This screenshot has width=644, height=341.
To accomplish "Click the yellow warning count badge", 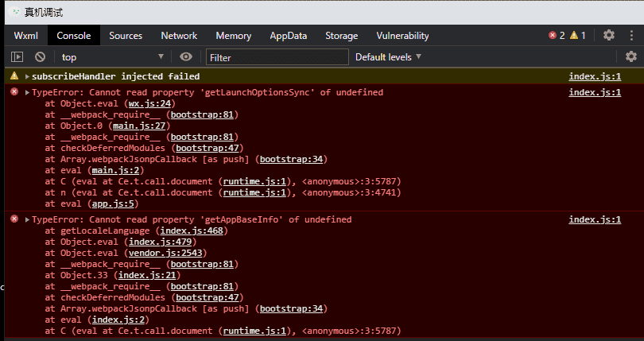I will click(x=578, y=35).
